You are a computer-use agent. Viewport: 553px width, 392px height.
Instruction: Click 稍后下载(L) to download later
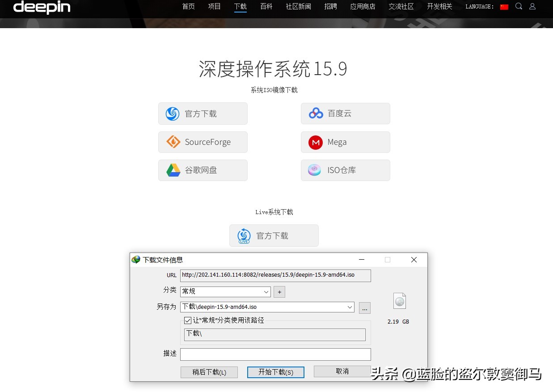(x=209, y=372)
